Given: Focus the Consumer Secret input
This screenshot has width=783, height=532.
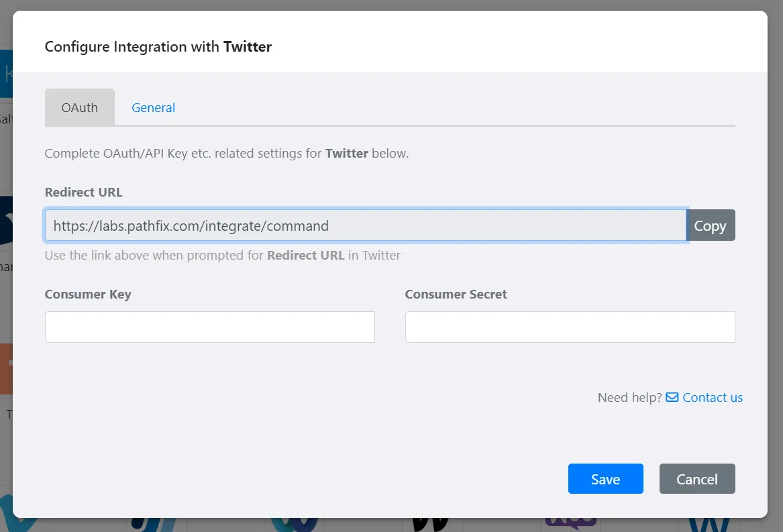Looking at the screenshot, I should tap(570, 327).
